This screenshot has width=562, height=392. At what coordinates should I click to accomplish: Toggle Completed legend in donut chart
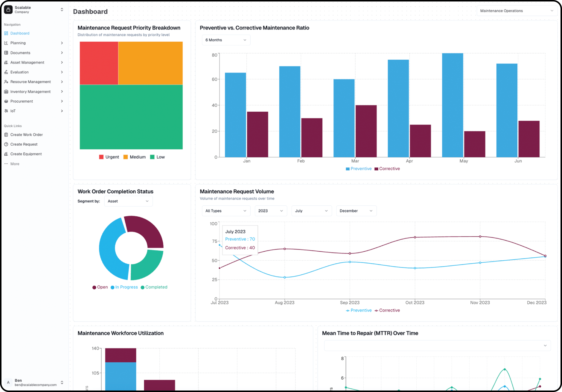click(x=154, y=287)
